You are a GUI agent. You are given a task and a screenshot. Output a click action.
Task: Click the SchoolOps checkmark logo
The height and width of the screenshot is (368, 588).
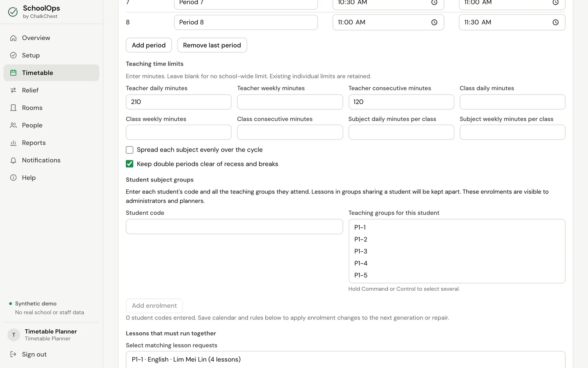tap(13, 12)
